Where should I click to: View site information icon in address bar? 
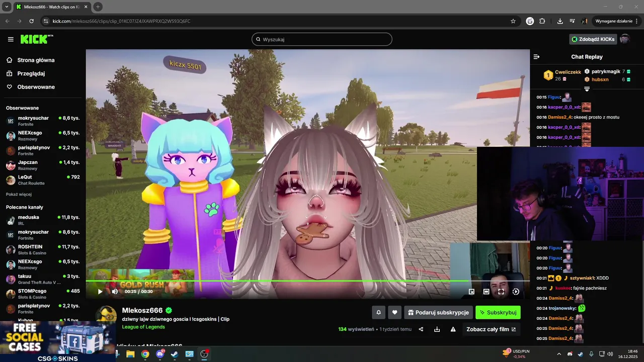[x=46, y=21]
